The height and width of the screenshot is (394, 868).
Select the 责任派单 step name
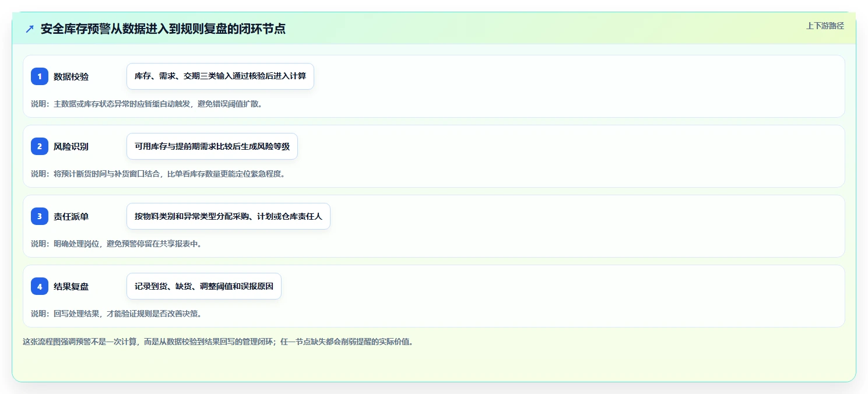click(71, 216)
